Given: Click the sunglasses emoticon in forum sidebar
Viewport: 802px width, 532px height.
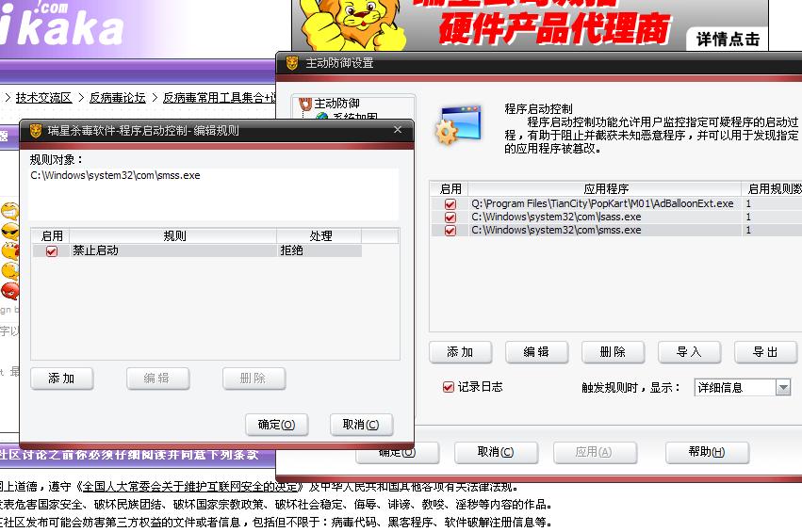Looking at the screenshot, I should pyautogui.click(x=9, y=232).
